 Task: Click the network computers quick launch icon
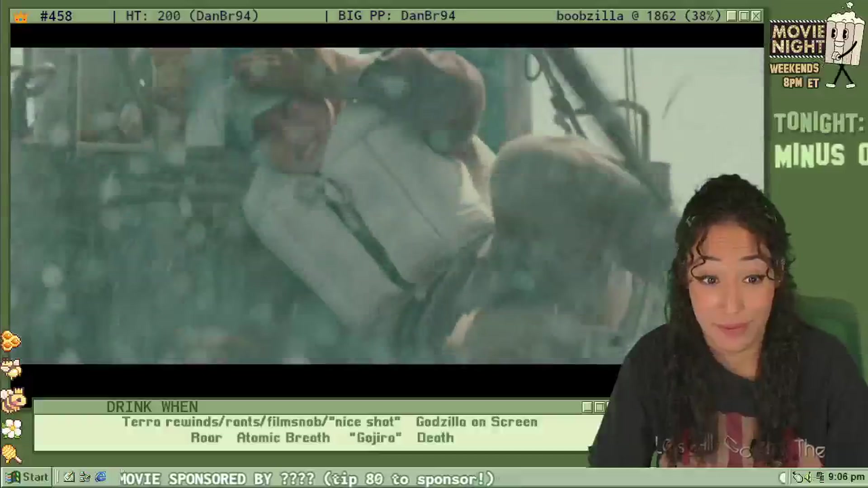coord(85,477)
